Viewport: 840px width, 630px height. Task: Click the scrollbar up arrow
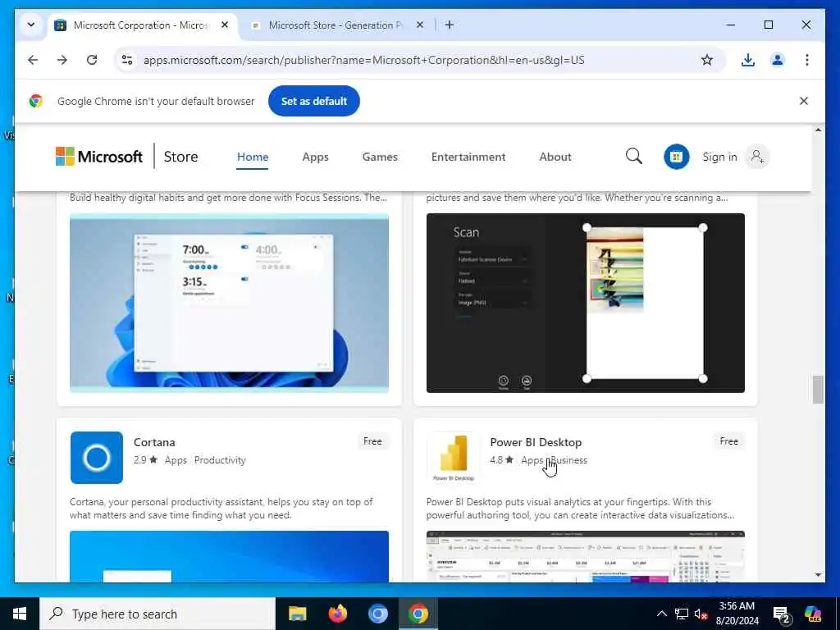[818, 130]
